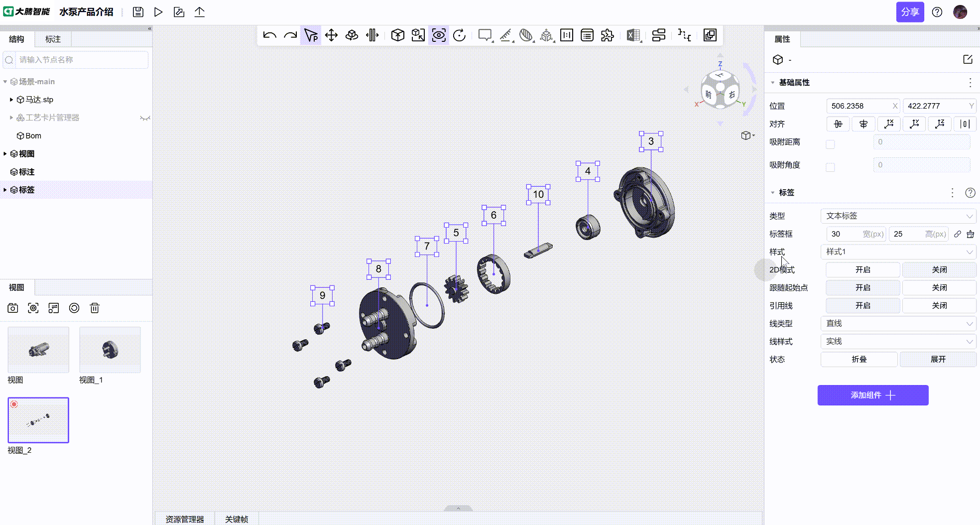Viewport: 980px width, 525px height.
Task: Open the 类型 dropdown
Action: coord(898,216)
